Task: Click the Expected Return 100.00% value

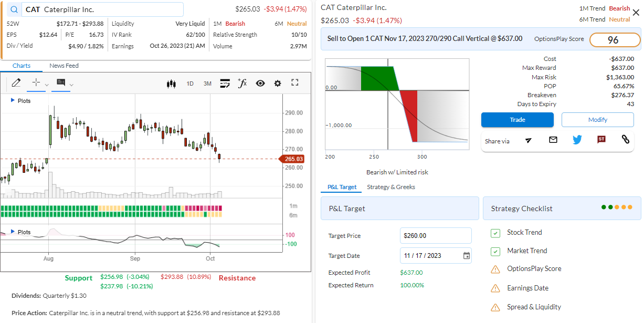Action: tap(412, 285)
